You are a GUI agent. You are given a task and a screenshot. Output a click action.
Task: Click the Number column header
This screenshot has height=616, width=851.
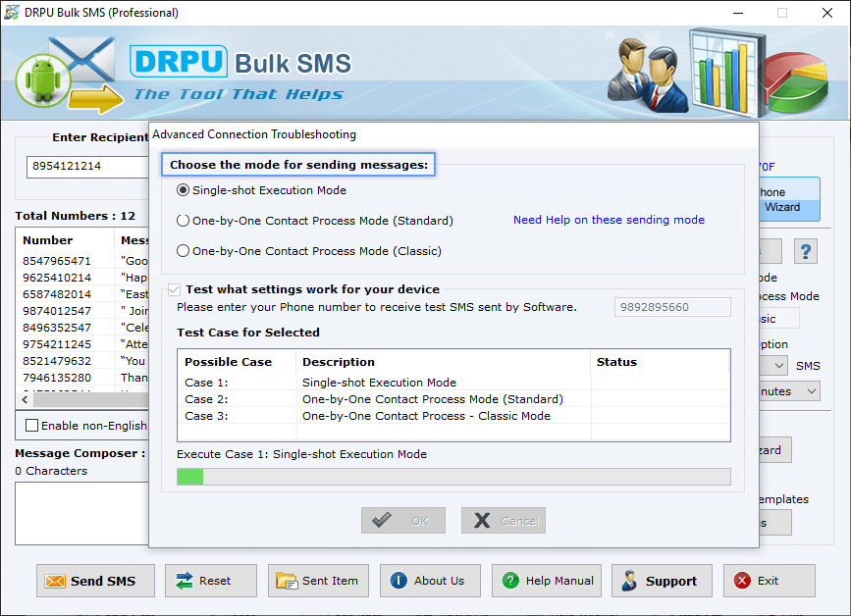[66, 240]
